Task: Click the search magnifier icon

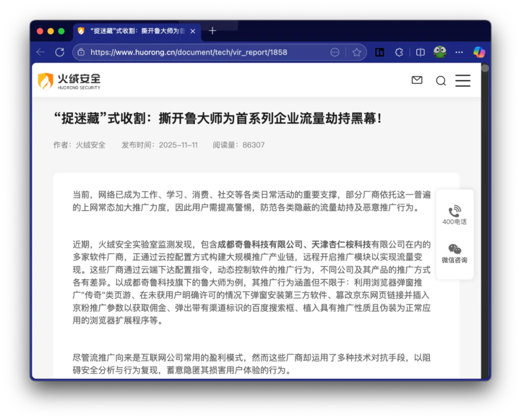Action: pos(441,81)
